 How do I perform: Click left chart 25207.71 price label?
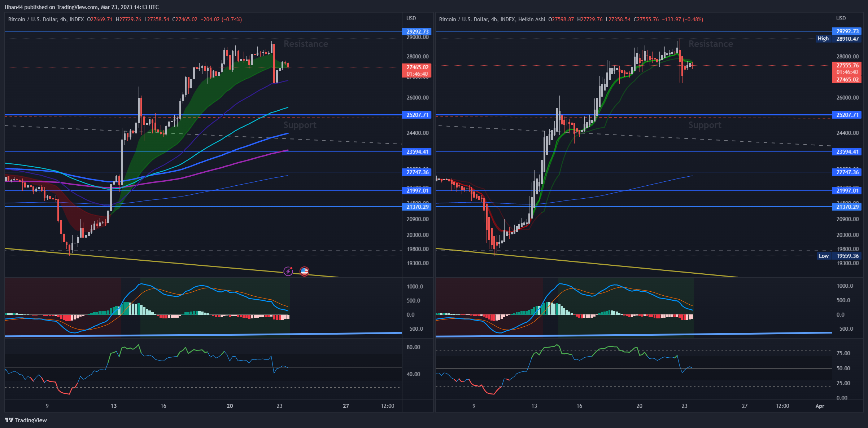click(x=417, y=115)
